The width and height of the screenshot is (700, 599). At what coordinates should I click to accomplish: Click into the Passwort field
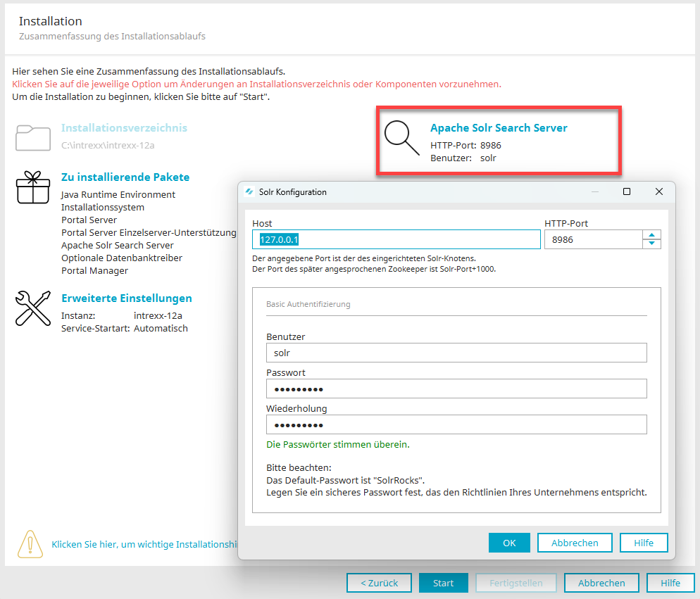point(456,389)
